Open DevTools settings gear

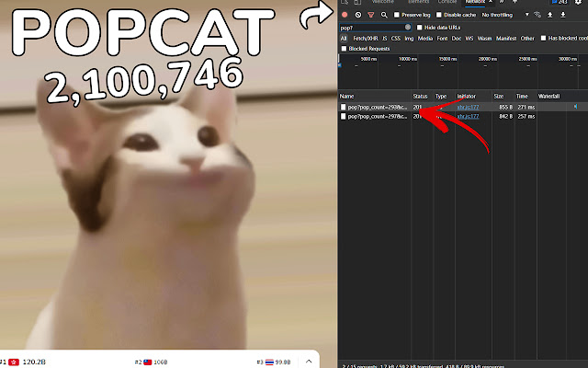578,2
